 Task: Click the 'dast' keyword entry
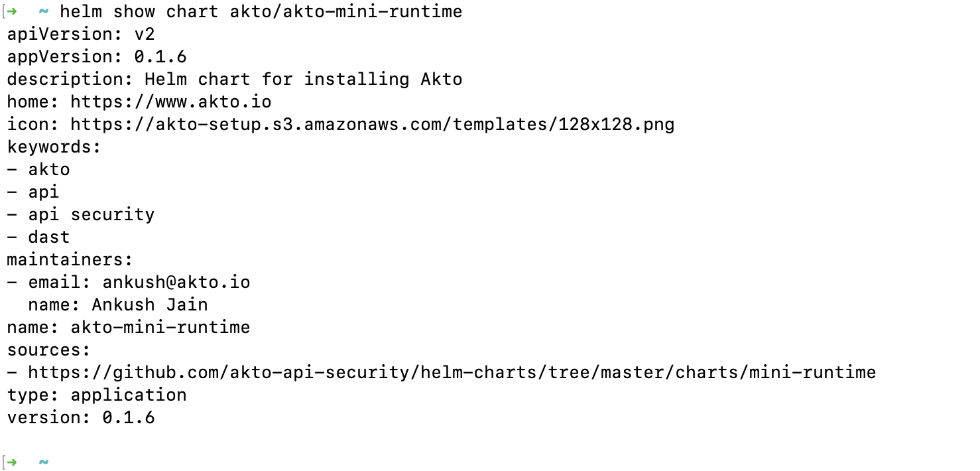48,237
